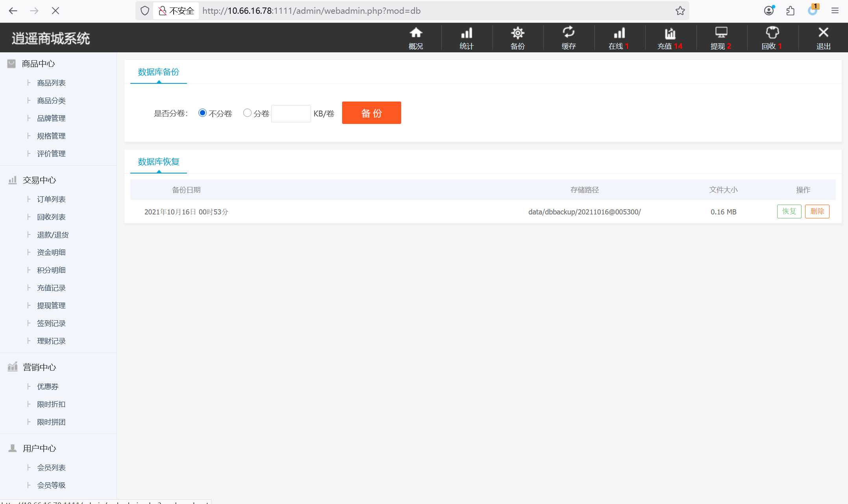Open the 回收 recycle icon
This screenshot has width=848, height=504.
(772, 33)
